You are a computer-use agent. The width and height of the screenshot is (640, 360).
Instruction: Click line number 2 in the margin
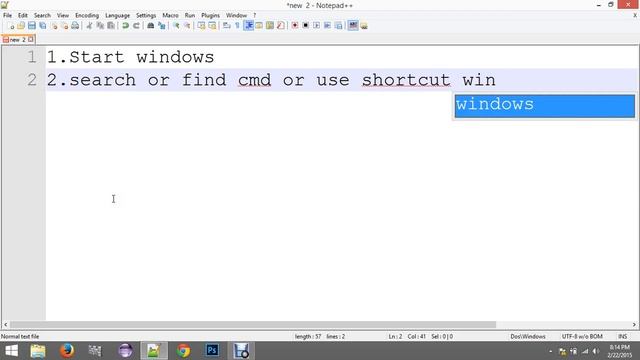point(32,79)
